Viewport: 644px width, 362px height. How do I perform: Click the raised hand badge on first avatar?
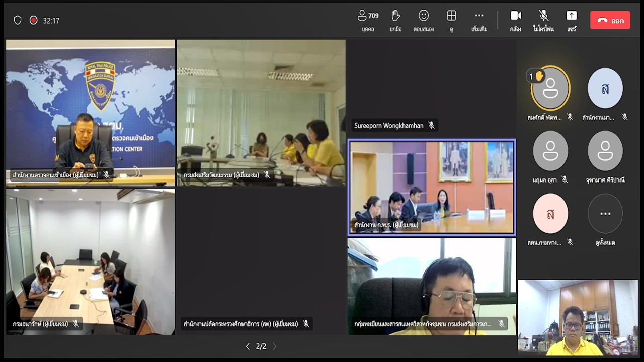(x=536, y=76)
